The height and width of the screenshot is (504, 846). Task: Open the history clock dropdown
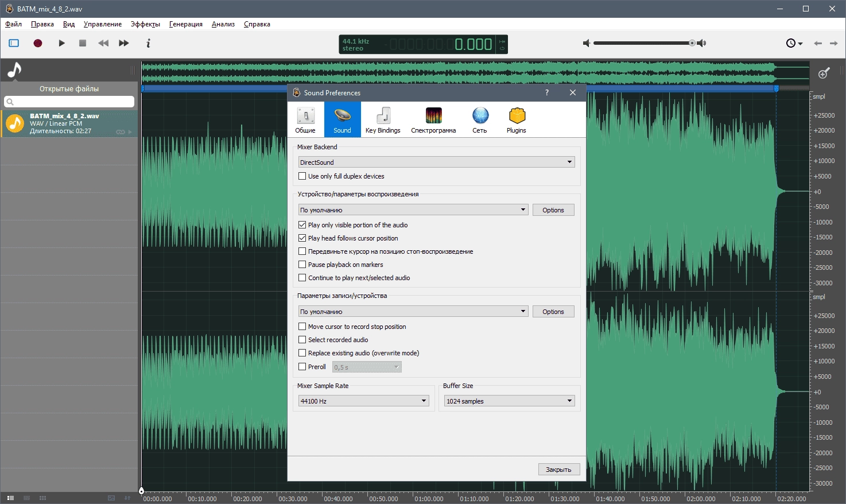(x=794, y=43)
